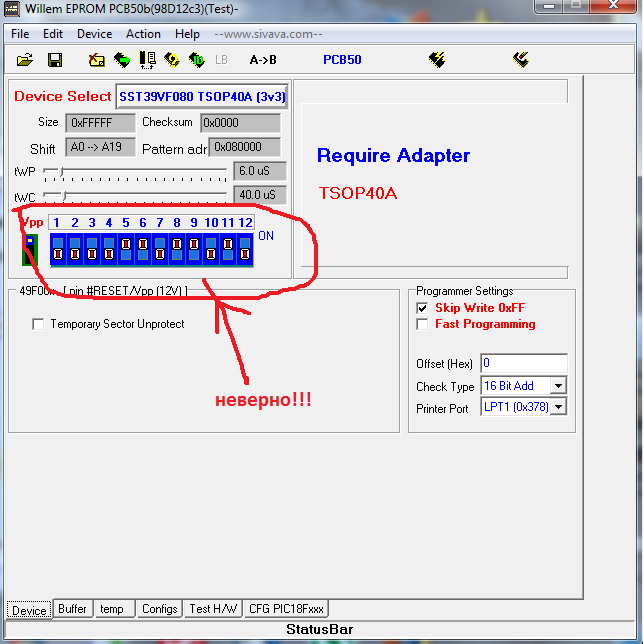Erase the chip using the eraser chip icon

(x=521, y=60)
